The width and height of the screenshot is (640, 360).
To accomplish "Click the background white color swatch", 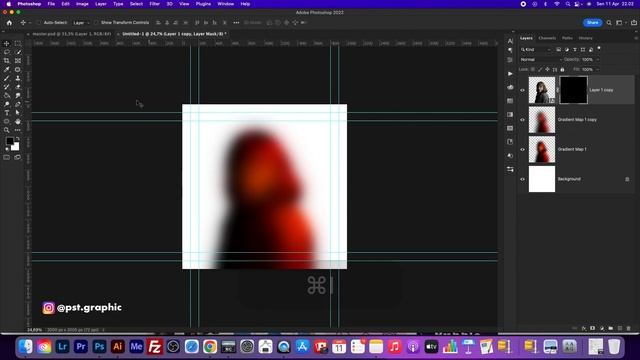I will click(16, 147).
